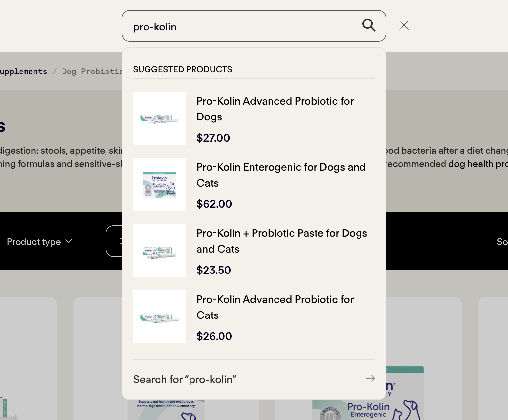
Task: Open the Sort control at right of filter bar
Action: click(502, 242)
